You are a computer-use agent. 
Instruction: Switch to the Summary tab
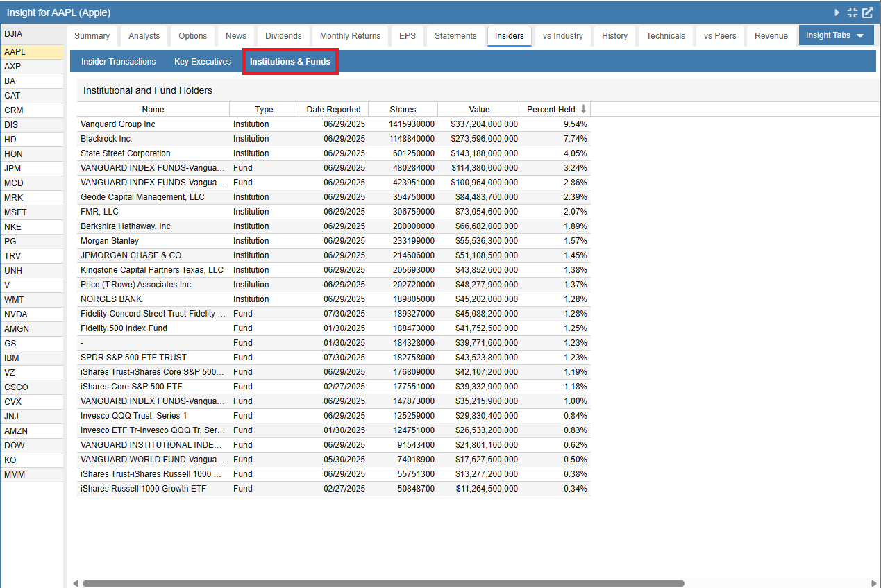tap(92, 36)
